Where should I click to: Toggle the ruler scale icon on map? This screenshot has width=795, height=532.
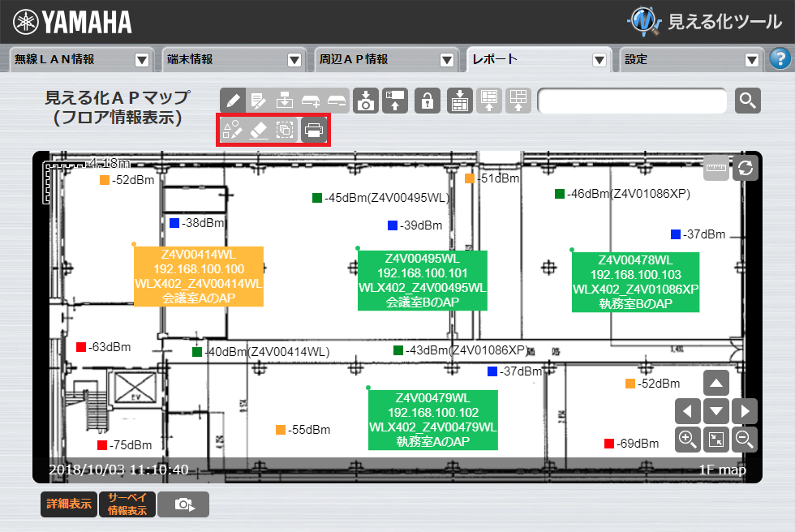716,169
